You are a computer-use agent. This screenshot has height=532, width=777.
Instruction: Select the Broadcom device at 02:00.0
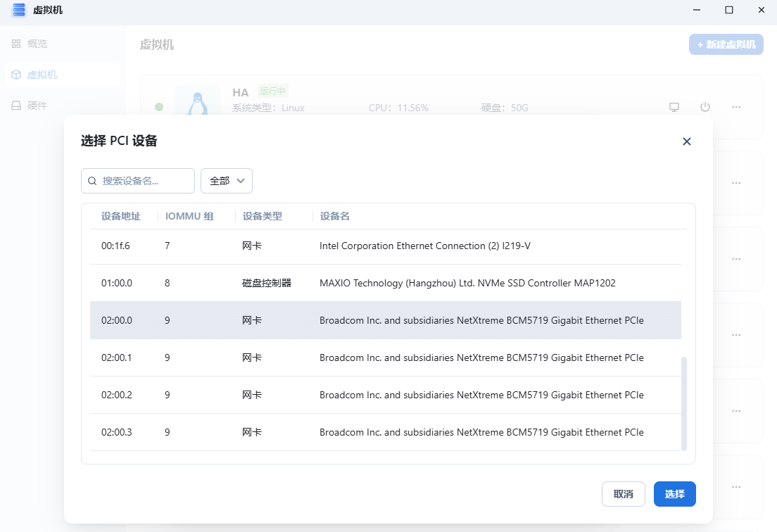point(386,320)
